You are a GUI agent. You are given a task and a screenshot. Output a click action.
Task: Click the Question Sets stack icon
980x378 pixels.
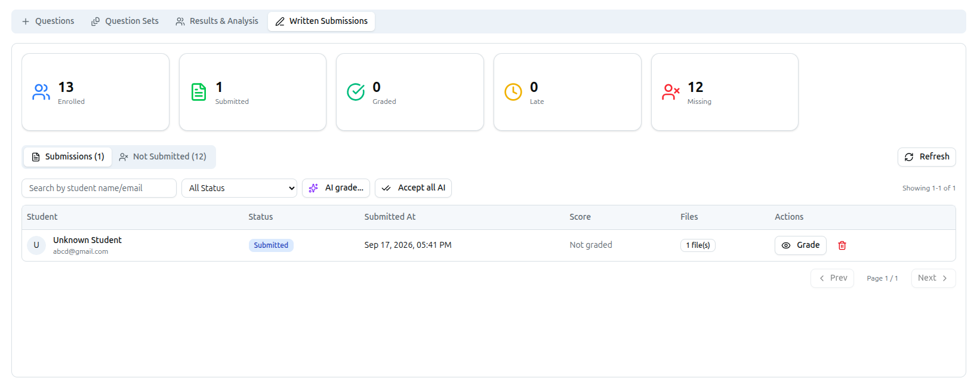pos(95,21)
